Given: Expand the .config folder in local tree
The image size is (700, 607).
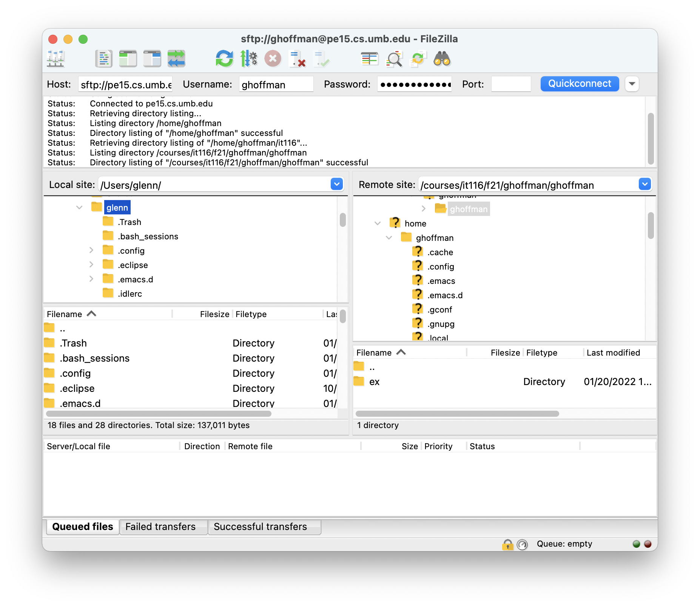Looking at the screenshot, I should [91, 250].
